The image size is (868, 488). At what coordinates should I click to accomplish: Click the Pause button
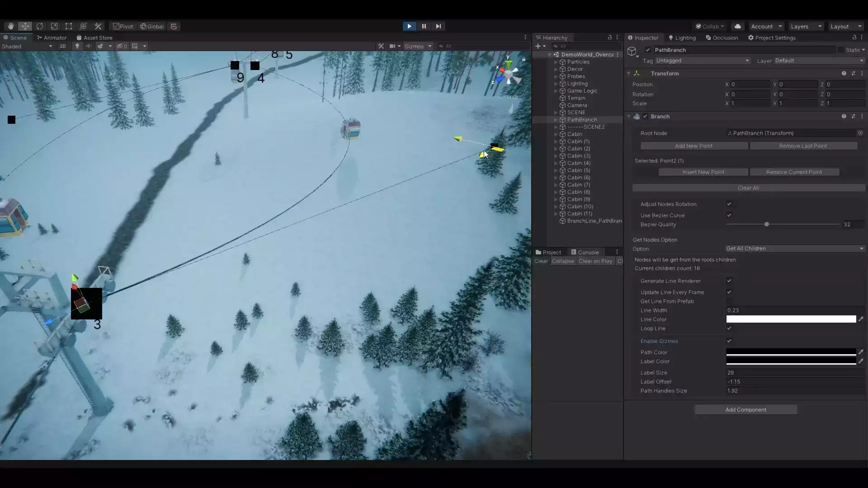tap(424, 26)
